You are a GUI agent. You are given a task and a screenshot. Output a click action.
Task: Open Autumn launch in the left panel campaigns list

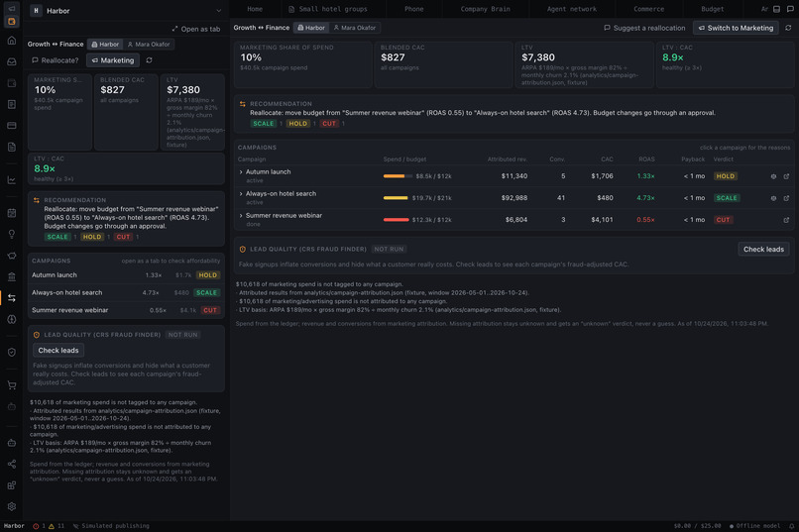click(x=126, y=274)
